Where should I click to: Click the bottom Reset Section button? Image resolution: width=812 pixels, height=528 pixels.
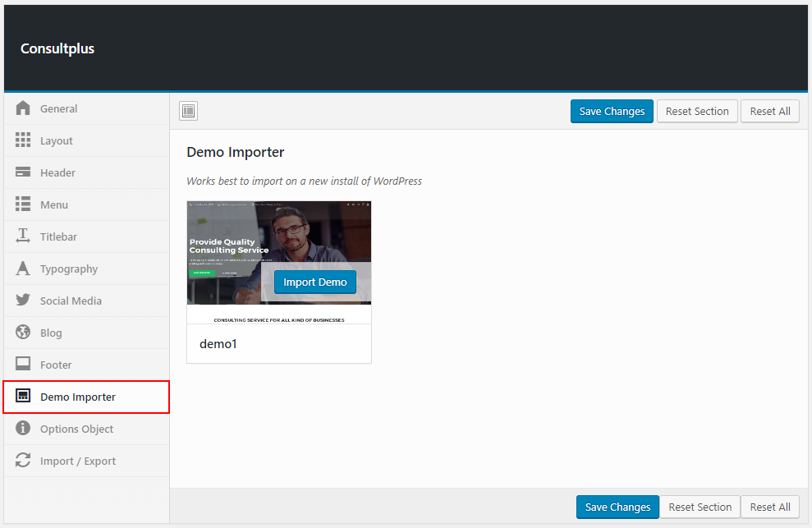pos(700,507)
